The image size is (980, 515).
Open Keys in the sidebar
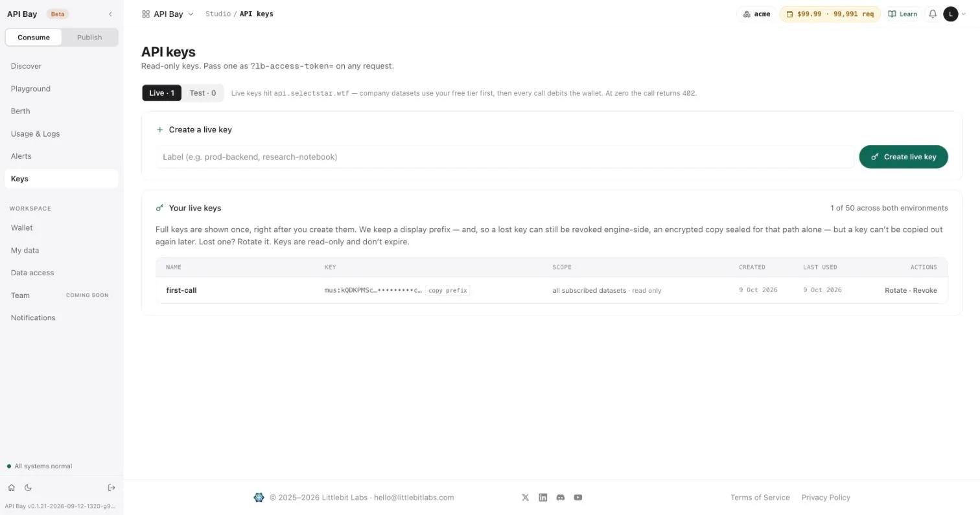click(x=62, y=179)
